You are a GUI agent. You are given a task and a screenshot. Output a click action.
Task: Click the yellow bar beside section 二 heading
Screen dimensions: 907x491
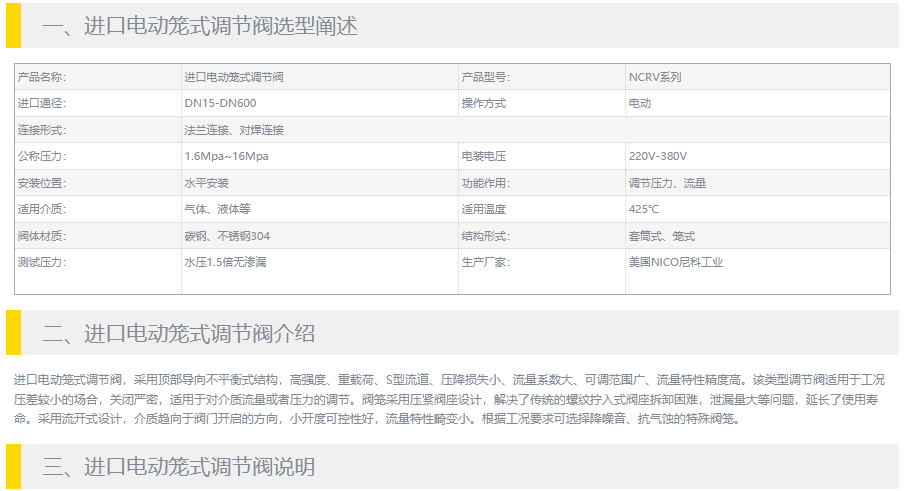[x=13, y=332]
